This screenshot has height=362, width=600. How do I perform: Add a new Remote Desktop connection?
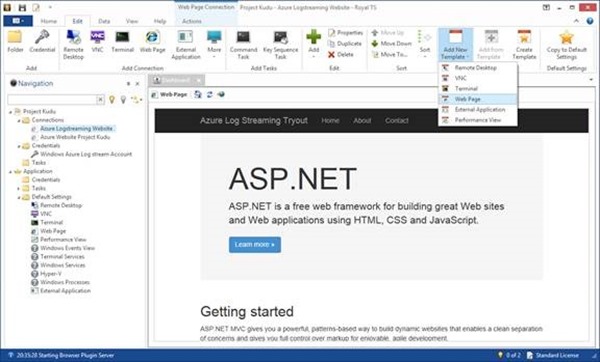73,45
